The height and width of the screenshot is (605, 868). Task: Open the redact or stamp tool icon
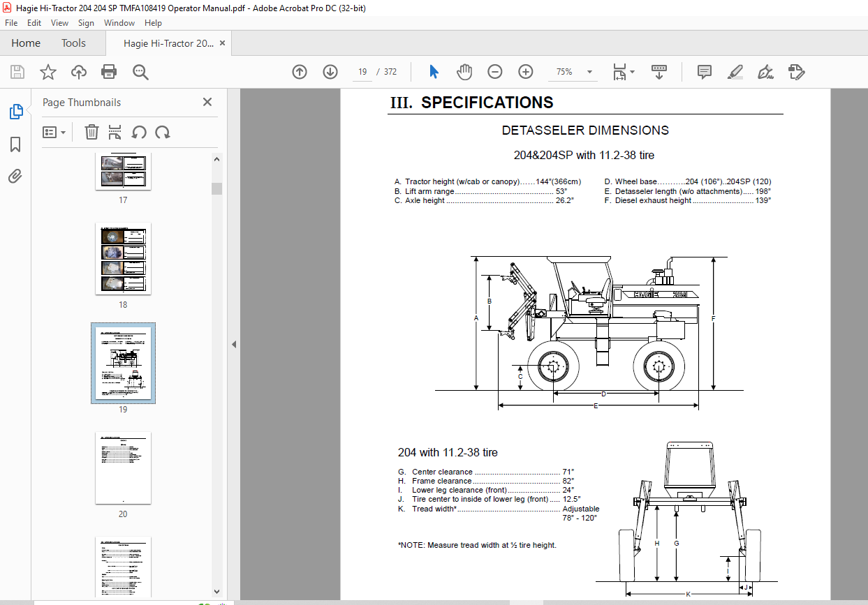797,72
